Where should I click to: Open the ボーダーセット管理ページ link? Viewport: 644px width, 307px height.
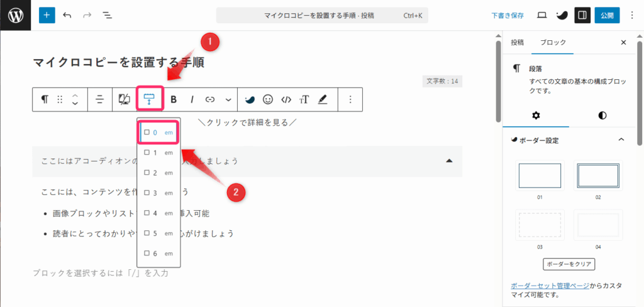pyautogui.click(x=550, y=286)
